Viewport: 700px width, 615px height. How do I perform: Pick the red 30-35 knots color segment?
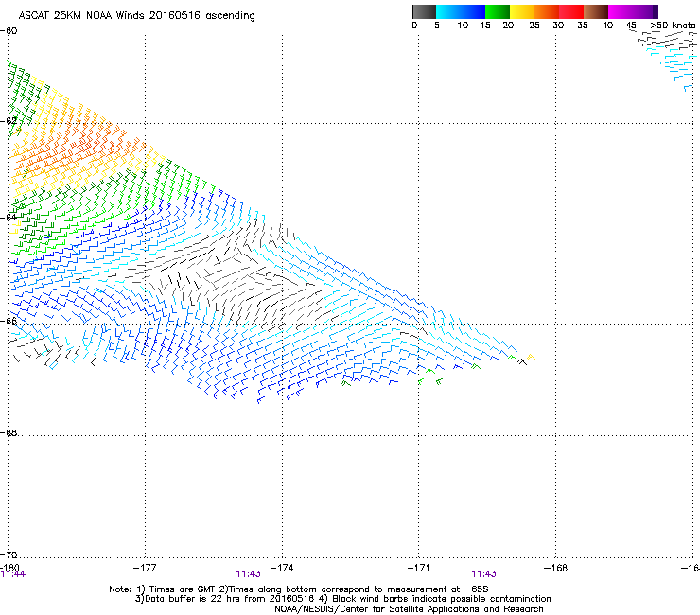pos(571,11)
